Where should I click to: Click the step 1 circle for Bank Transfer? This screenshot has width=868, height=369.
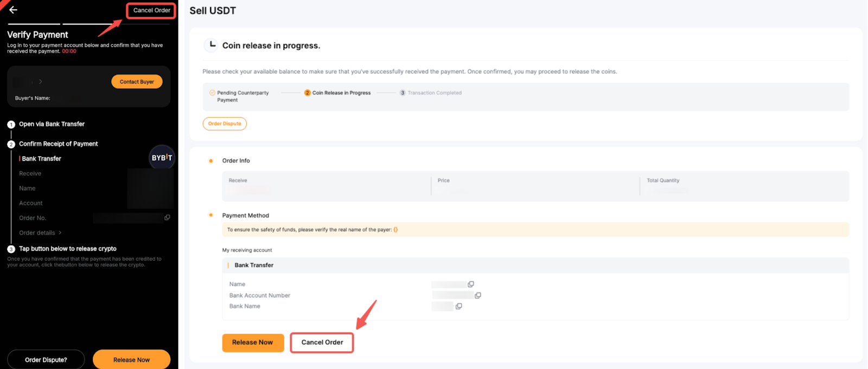pos(11,125)
